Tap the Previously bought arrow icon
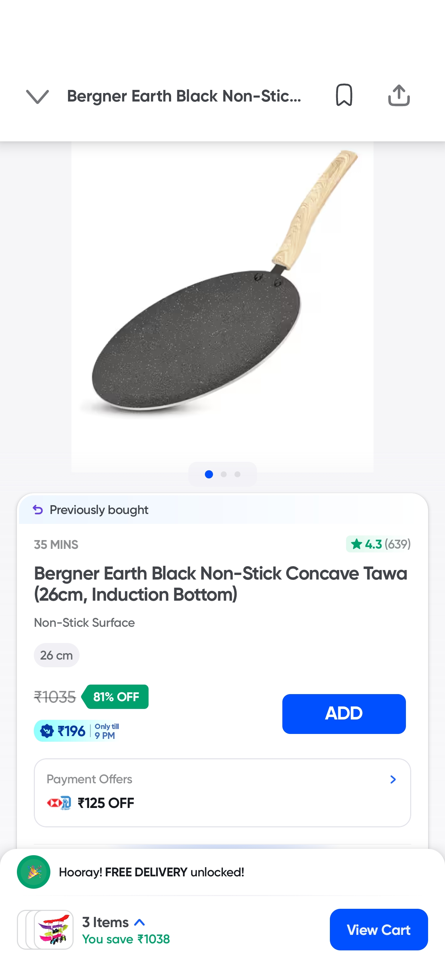 38,509
